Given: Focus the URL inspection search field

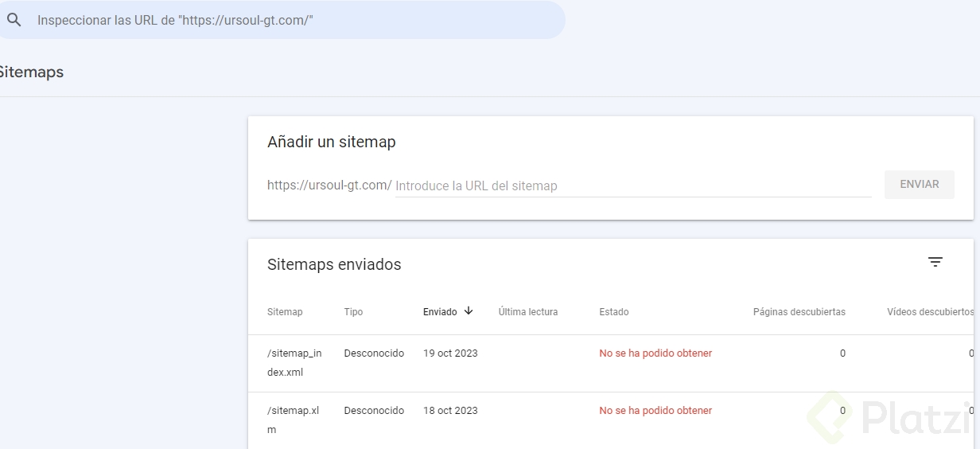Looking at the screenshot, I should 294,21.
